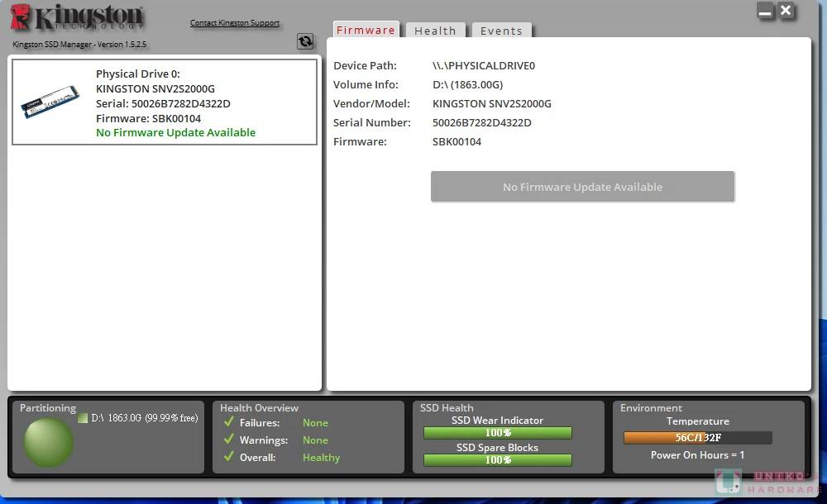The width and height of the screenshot is (827, 504).
Task: Click the green "No Firmware Update Available" status text
Action: (175, 132)
